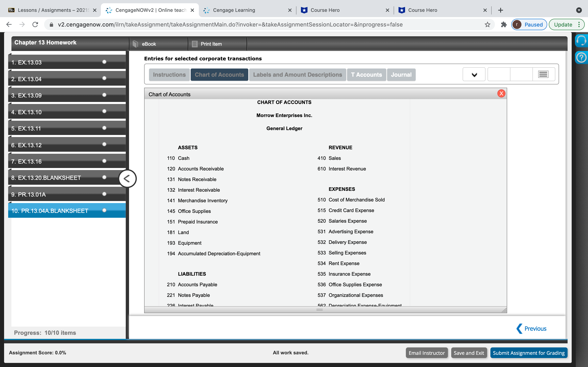Bookmark page with star icon
Screen dimensions: 588x367
pos(487,24)
